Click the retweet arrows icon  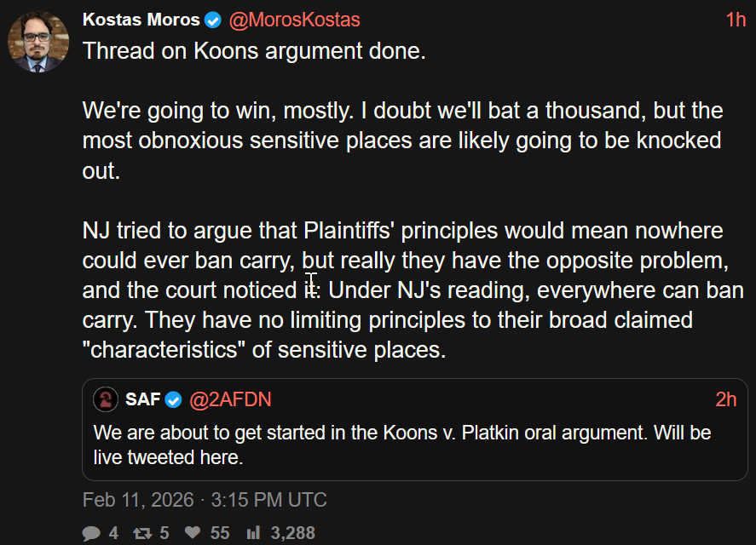[x=141, y=533]
